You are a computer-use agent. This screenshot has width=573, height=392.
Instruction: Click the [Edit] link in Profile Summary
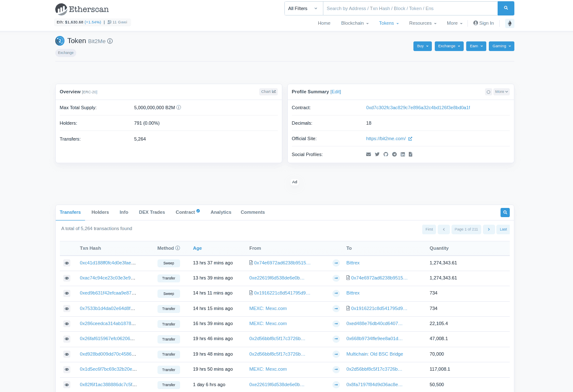click(336, 92)
